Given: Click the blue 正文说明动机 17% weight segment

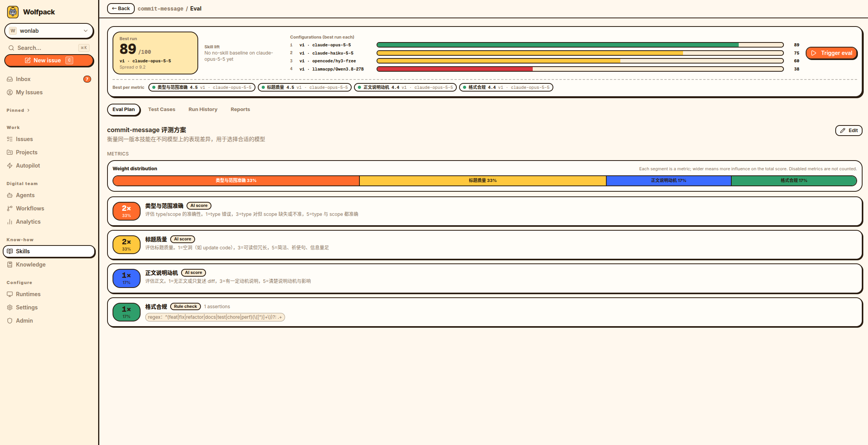Looking at the screenshot, I should [669, 180].
